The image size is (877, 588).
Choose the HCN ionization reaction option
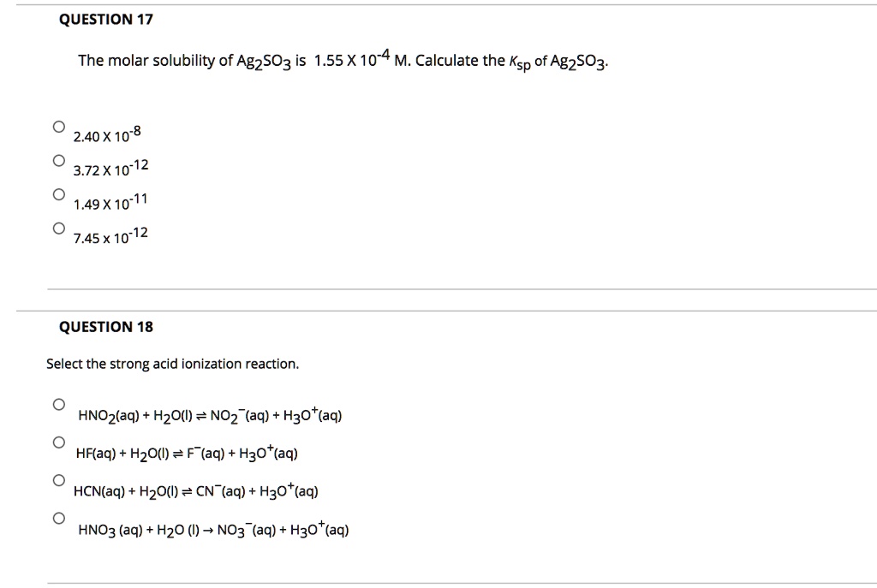click(x=58, y=479)
